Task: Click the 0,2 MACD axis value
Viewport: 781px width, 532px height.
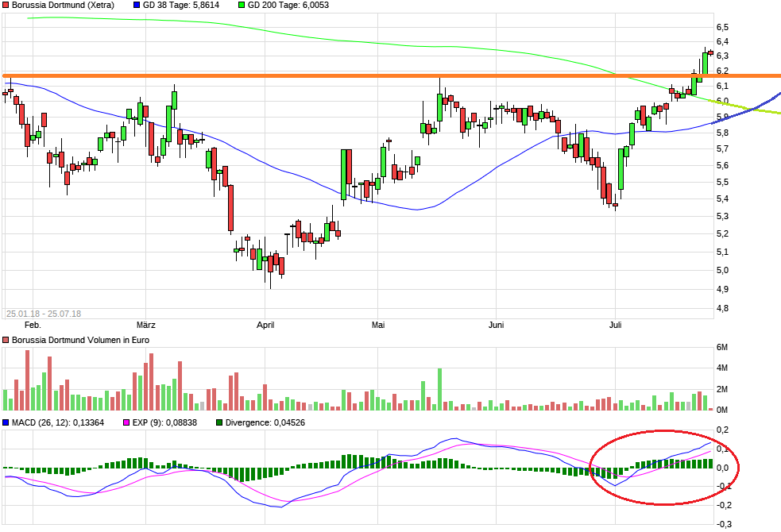Action: point(722,430)
